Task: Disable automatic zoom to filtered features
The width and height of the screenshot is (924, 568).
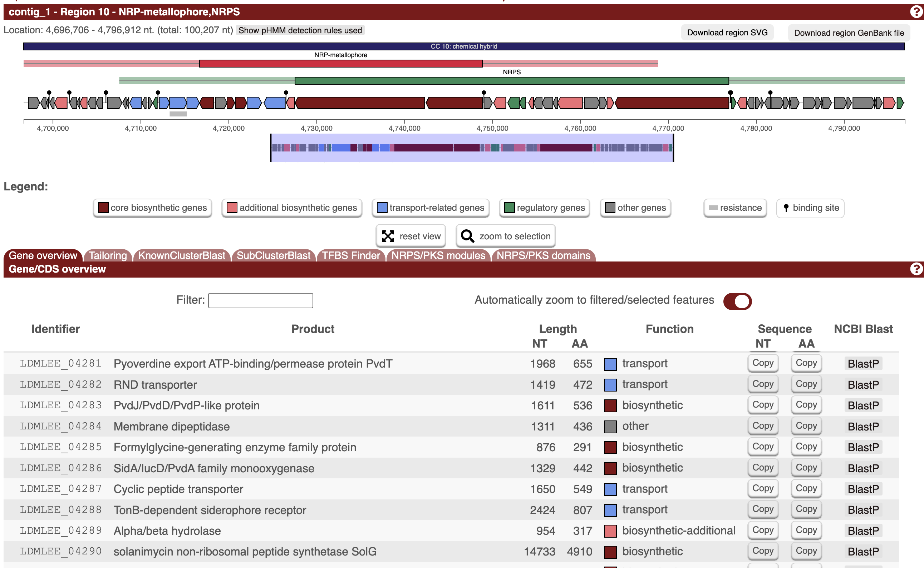Action: [x=737, y=301]
